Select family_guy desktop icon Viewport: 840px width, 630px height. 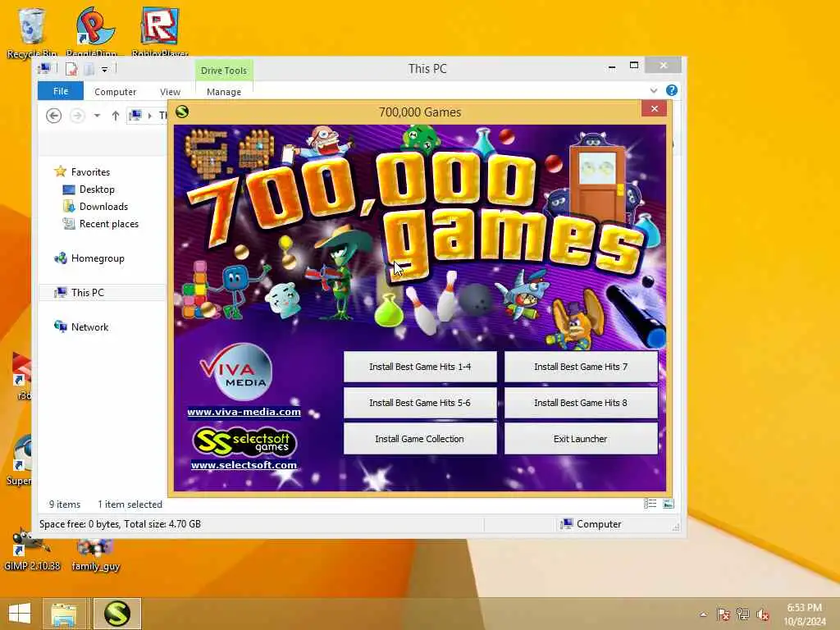tap(95, 555)
